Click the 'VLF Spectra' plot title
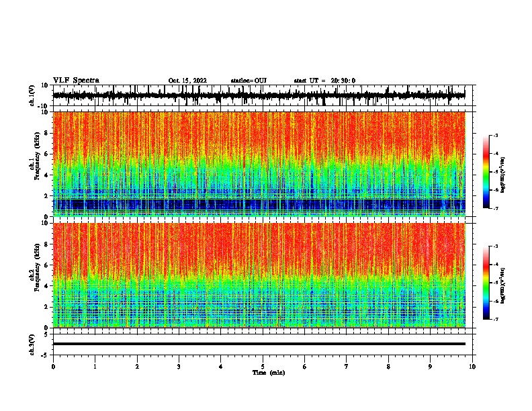The height and width of the screenshot is (411, 532). click(x=76, y=81)
